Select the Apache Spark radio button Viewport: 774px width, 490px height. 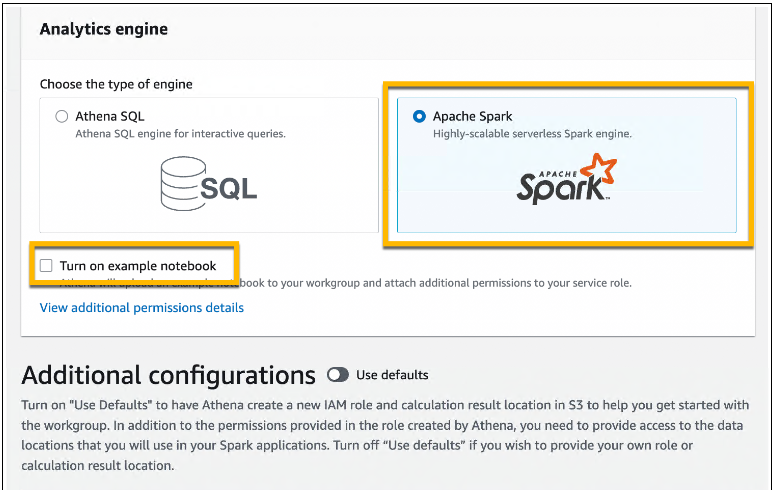pos(419,116)
